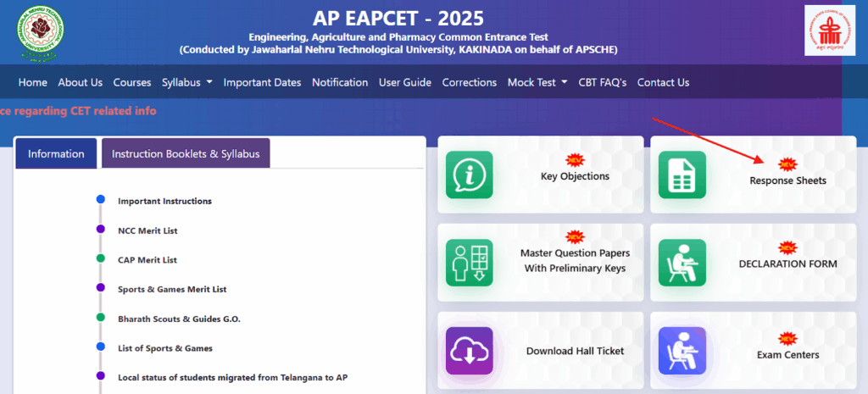Open Contact Us page
This screenshot has width=868, height=394.
point(663,82)
